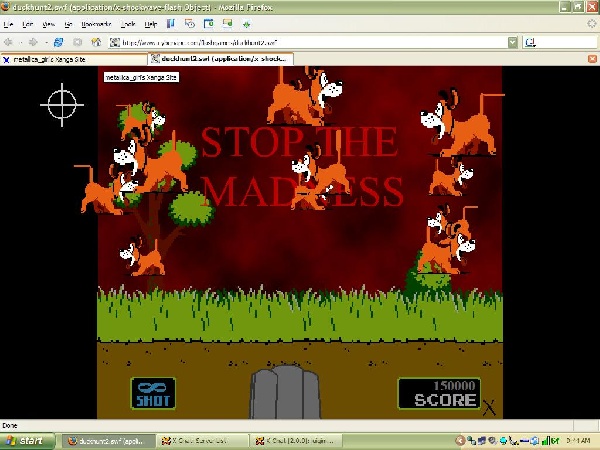Click the greyed Stop loading icon
This screenshot has height=450, width=600.
77,42
